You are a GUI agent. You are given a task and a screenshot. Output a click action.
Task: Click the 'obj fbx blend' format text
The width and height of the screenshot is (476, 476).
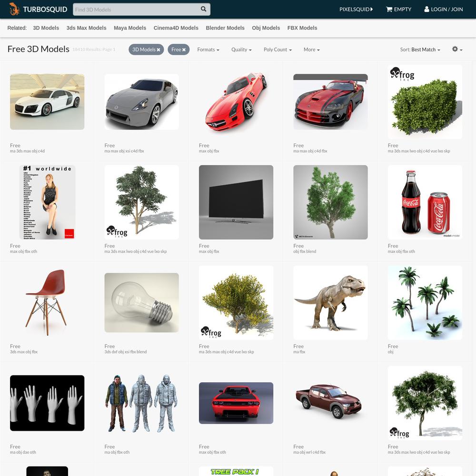305,251
